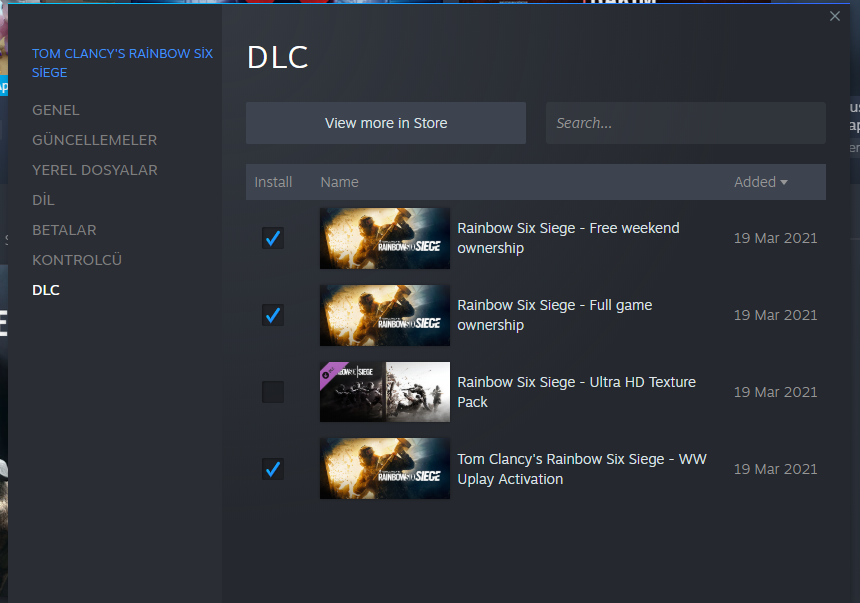This screenshot has height=603, width=860.
Task: Click 'Tom Clancy's Rainbow Six Siege - WW Uplay Activation' text
Action: (x=582, y=469)
